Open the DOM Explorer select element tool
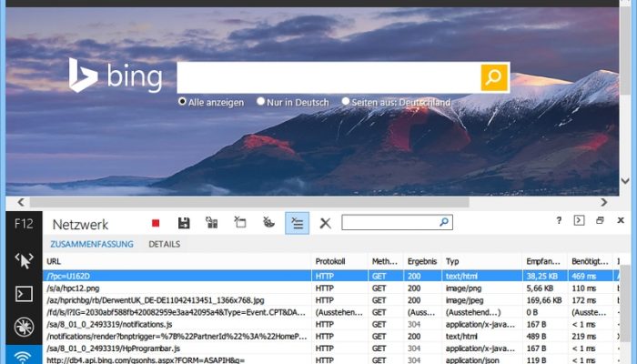Screen dimensions: 637x364 [24, 260]
